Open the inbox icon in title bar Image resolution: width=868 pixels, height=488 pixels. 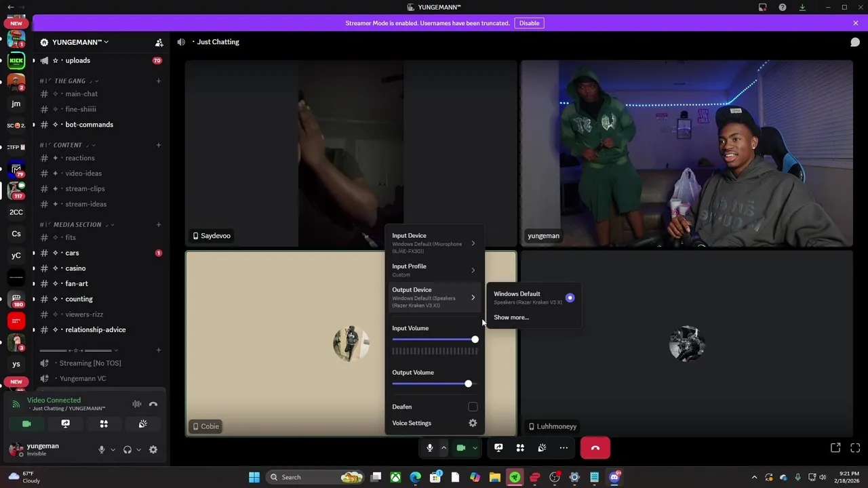(763, 7)
